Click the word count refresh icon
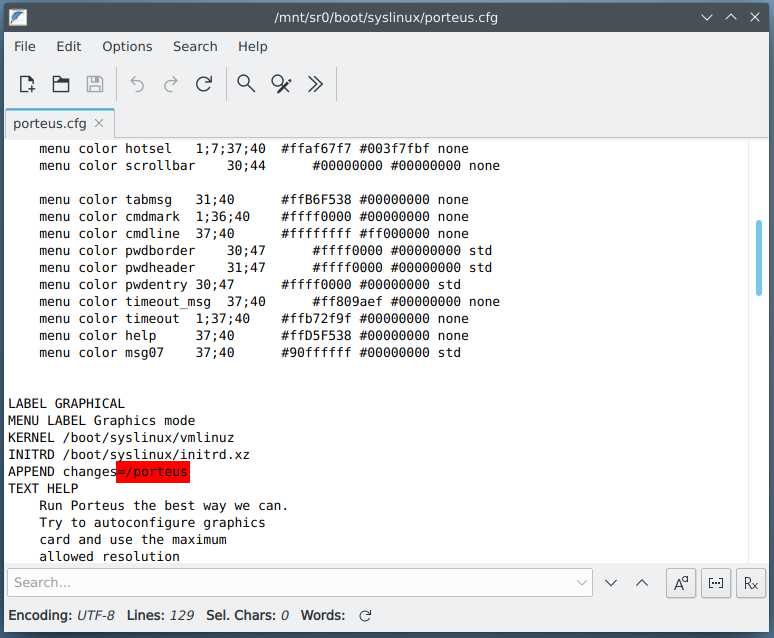The image size is (774, 638). (x=365, y=616)
